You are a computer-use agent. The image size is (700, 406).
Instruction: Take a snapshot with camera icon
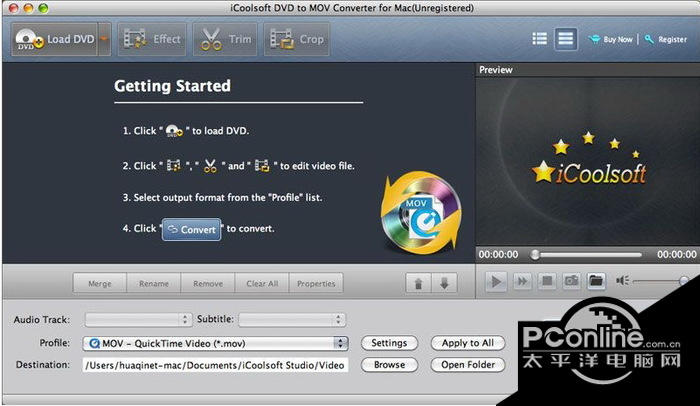point(571,281)
